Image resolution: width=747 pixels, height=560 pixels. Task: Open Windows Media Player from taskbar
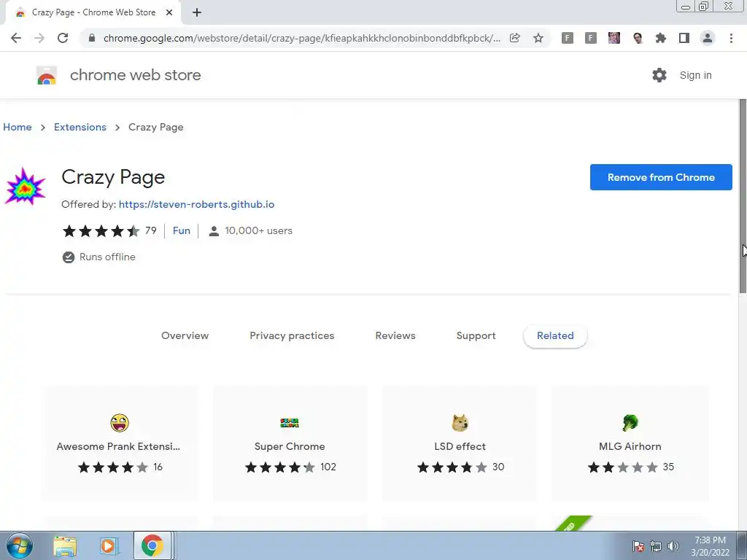pyautogui.click(x=108, y=546)
